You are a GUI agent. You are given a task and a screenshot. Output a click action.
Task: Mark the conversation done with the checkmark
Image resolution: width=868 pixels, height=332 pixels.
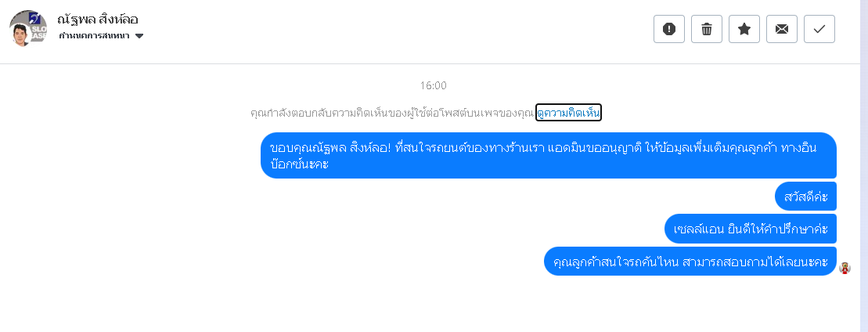tap(819, 29)
